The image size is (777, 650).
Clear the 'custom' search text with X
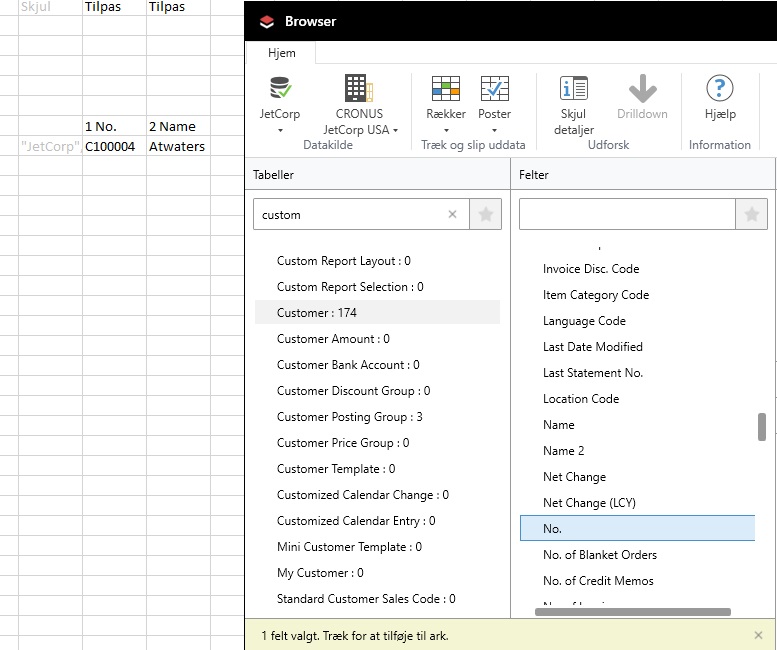[452, 214]
